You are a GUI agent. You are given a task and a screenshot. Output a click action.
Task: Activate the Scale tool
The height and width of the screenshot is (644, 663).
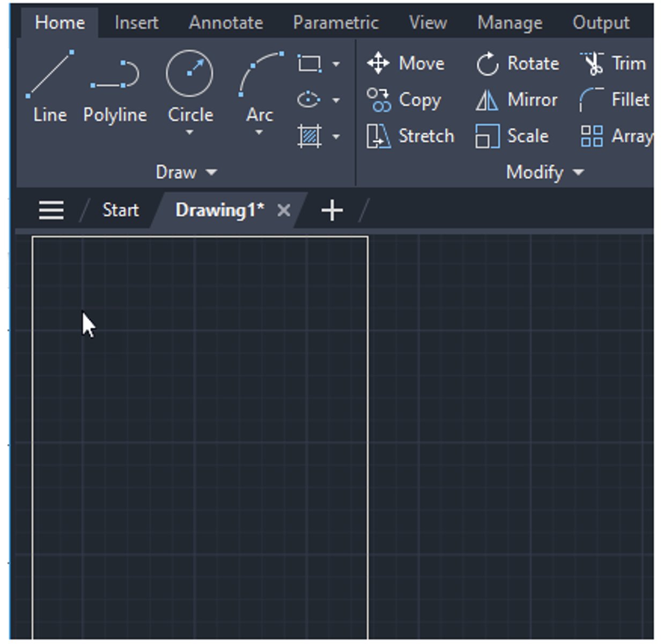pyautogui.click(x=512, y=136)
